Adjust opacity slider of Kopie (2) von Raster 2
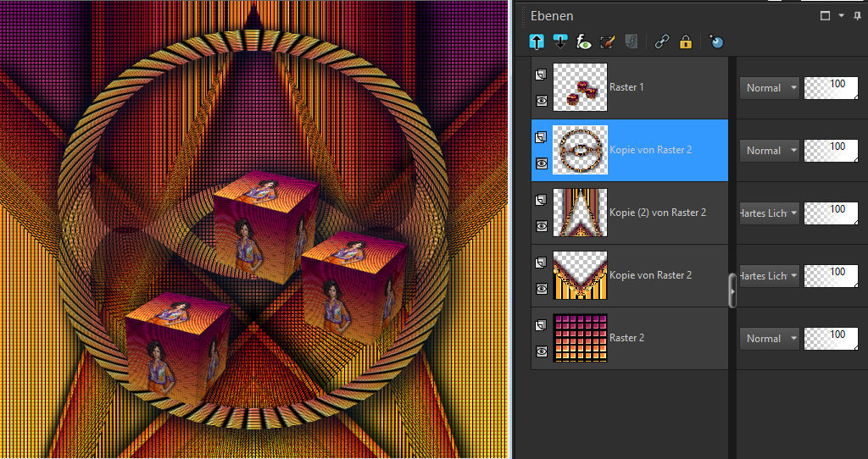 click(x=831, y=213)
